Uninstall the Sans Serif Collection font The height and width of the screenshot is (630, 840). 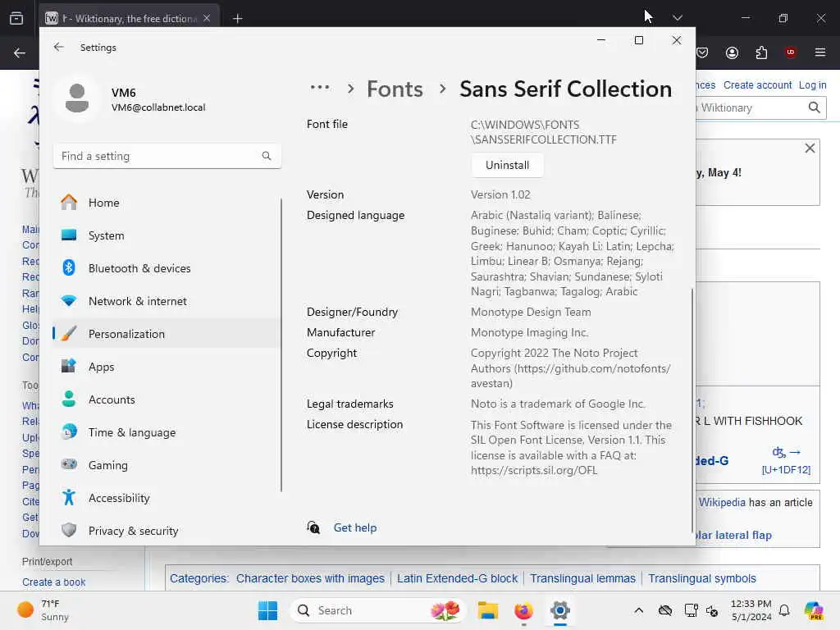click(507, 165)
